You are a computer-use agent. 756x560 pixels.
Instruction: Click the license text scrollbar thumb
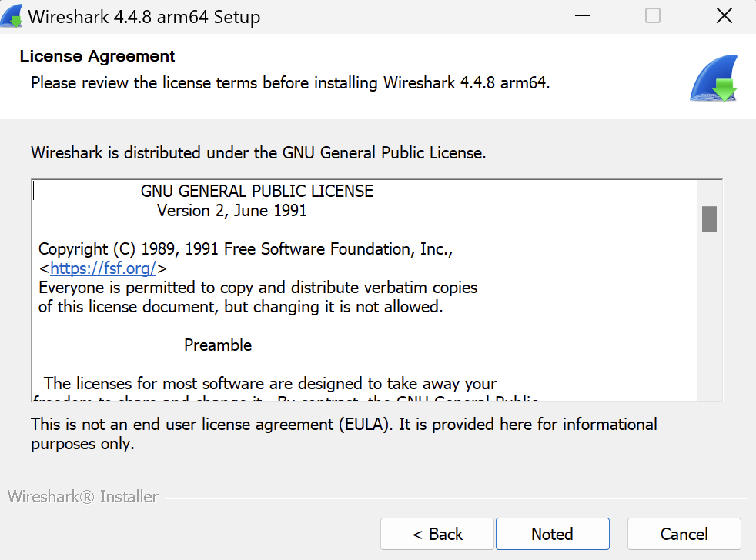(x=709, y=219)
